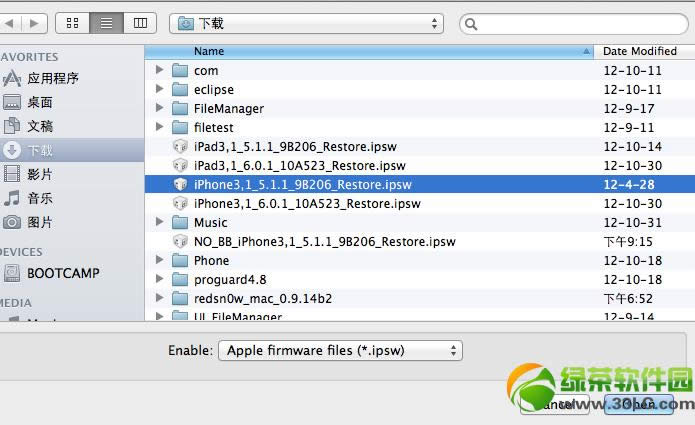Select file iPad3,1_5.1.1_9B206_Restore.ipsw

(x=295, y=147)
